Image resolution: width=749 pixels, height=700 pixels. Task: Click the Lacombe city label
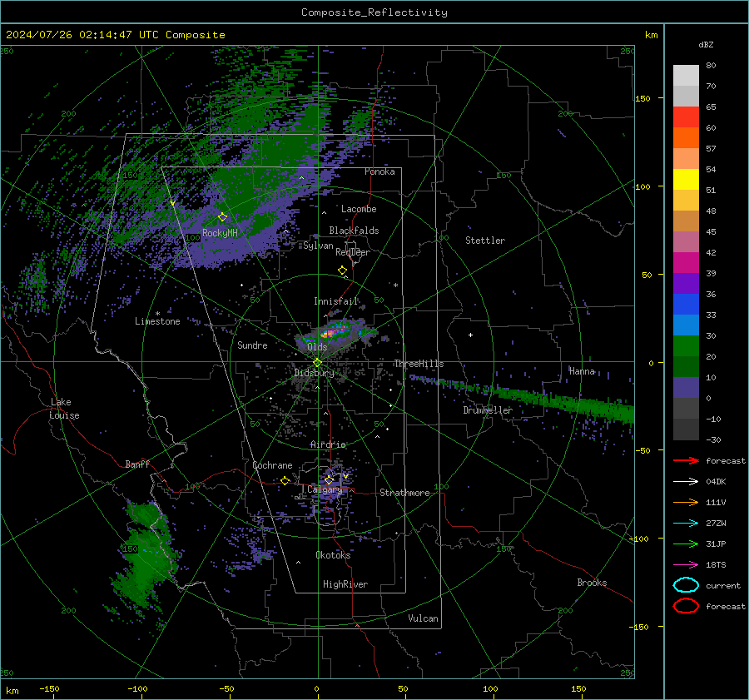(359, 209)
